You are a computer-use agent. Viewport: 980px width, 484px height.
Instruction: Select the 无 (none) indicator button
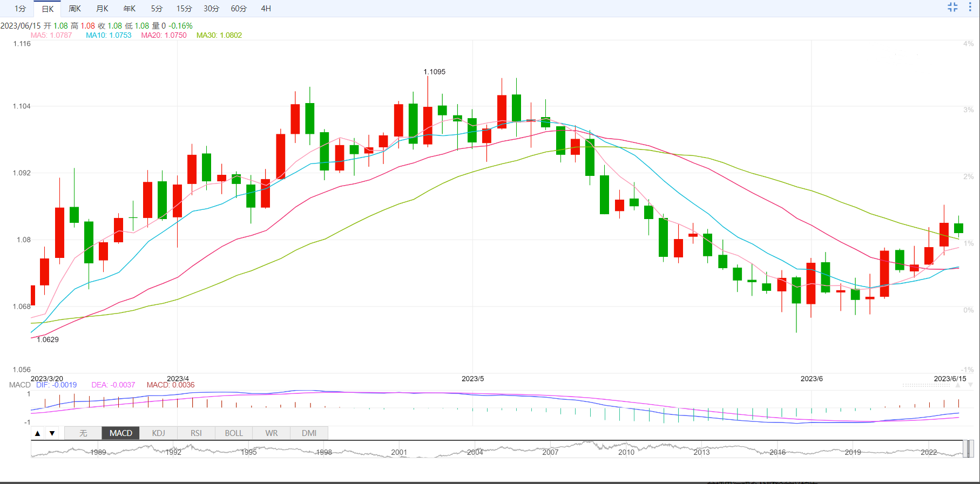click(x=83, y=433)
